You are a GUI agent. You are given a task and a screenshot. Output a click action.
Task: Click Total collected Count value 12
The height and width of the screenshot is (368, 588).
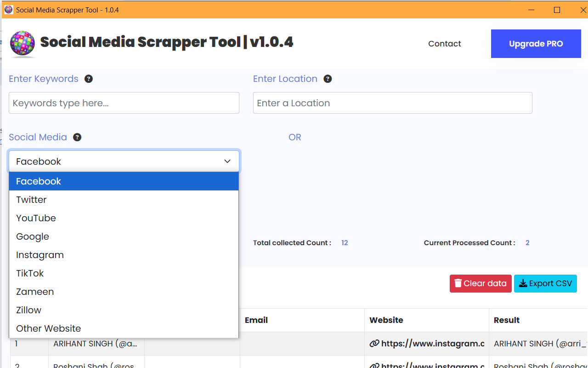coord(345,243)
